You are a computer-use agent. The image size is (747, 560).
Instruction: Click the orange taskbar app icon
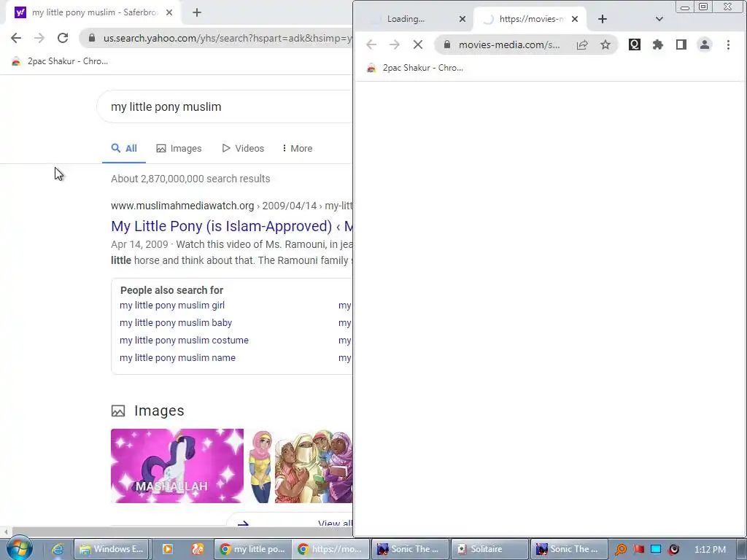pyautogui.click(x=197, y=550)
